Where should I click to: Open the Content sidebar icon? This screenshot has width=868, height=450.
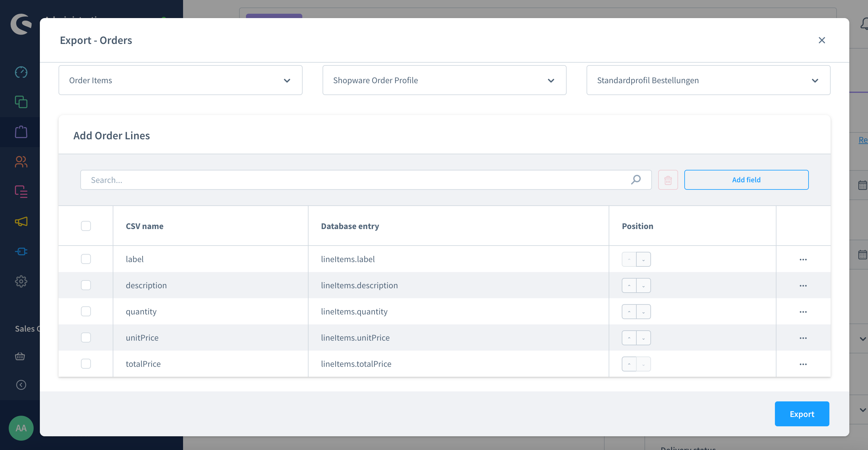21,192
